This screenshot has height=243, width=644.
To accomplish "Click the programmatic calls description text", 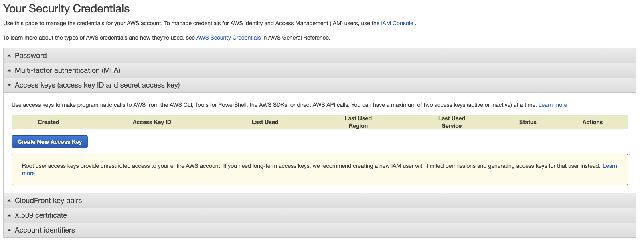I will [274, 105].
